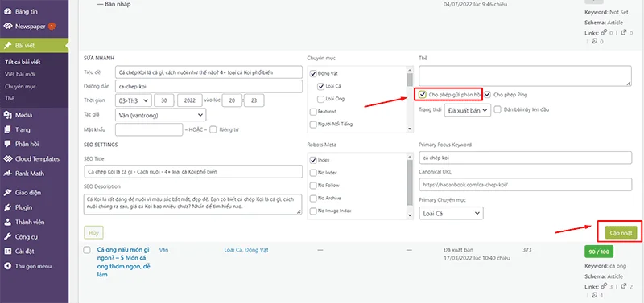Screen dimensions: 644x303
Task: Check the No Follow option
Action: pyautogui.click(x=313, y=186)
